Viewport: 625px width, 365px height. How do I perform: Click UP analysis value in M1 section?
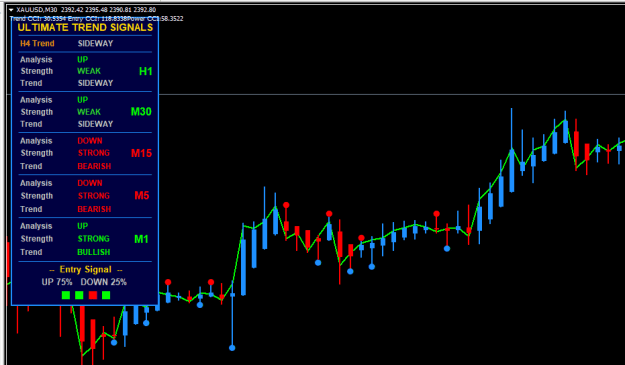pyautogui.click(x=83, y=226)
